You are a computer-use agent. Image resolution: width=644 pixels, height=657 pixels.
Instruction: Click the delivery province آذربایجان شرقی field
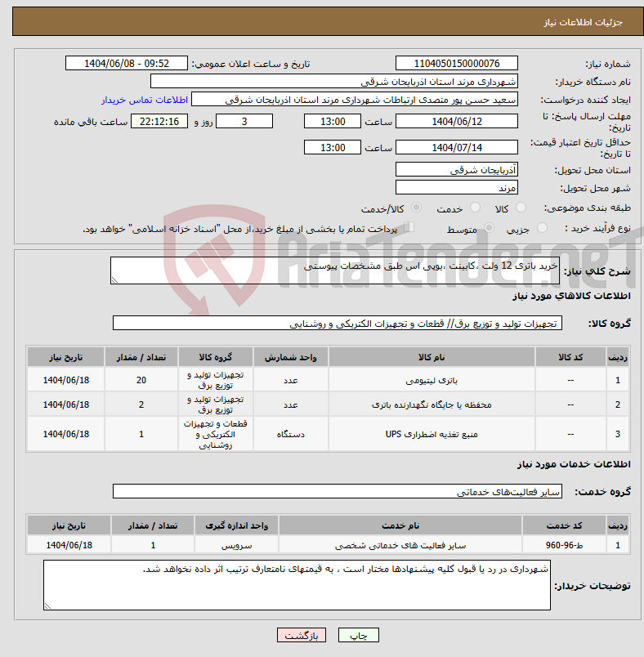coord(456,170)
